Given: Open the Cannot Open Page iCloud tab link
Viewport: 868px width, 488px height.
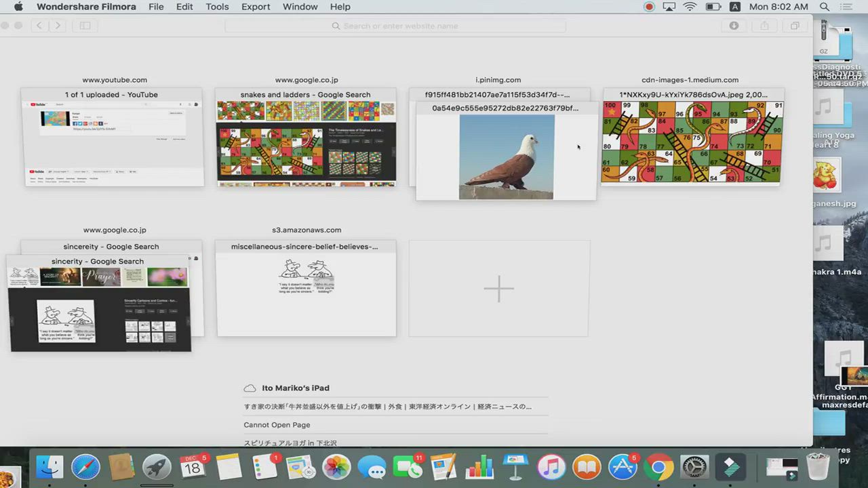Looking at the screenshot, I should click(x=277, y=425).
